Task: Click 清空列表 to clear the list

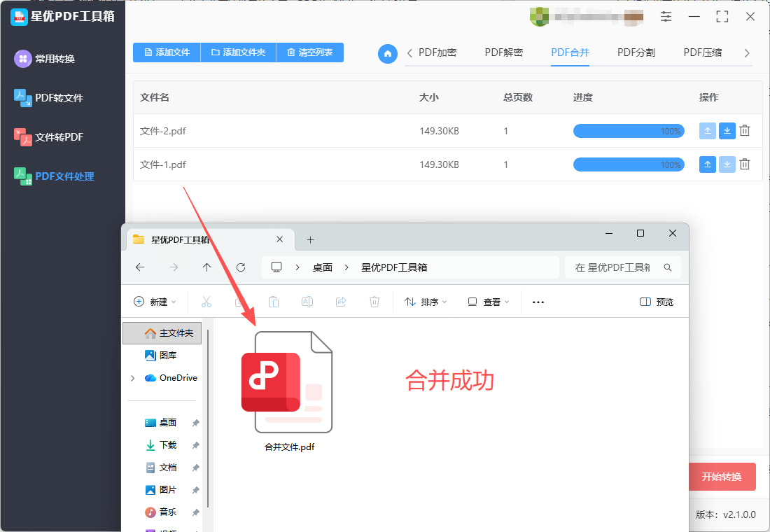Action: [310, 52]
